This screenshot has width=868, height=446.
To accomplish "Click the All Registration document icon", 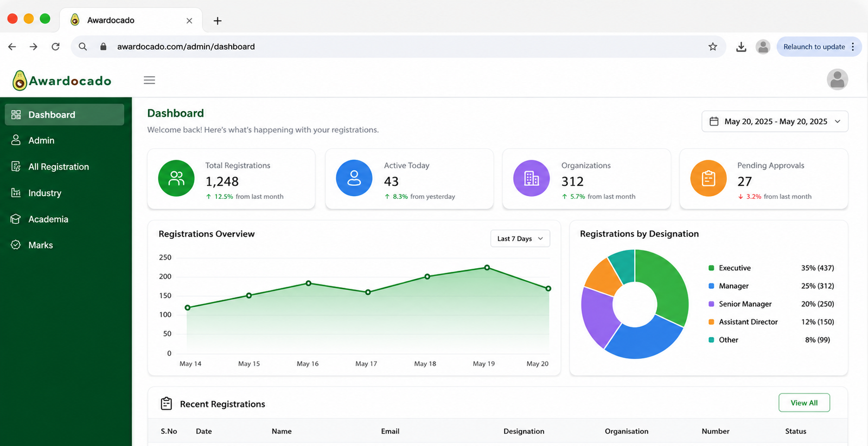I will point(16,166).
